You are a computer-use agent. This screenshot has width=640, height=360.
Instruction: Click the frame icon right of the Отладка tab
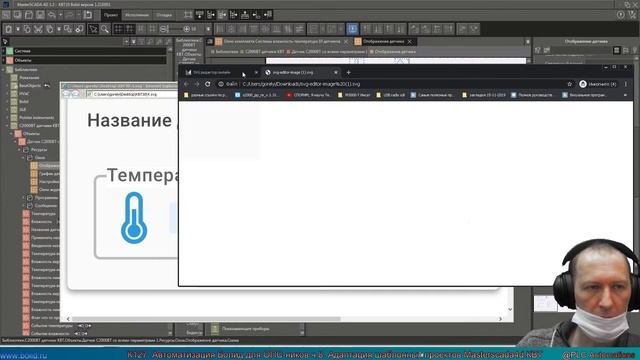click(188, 15)
